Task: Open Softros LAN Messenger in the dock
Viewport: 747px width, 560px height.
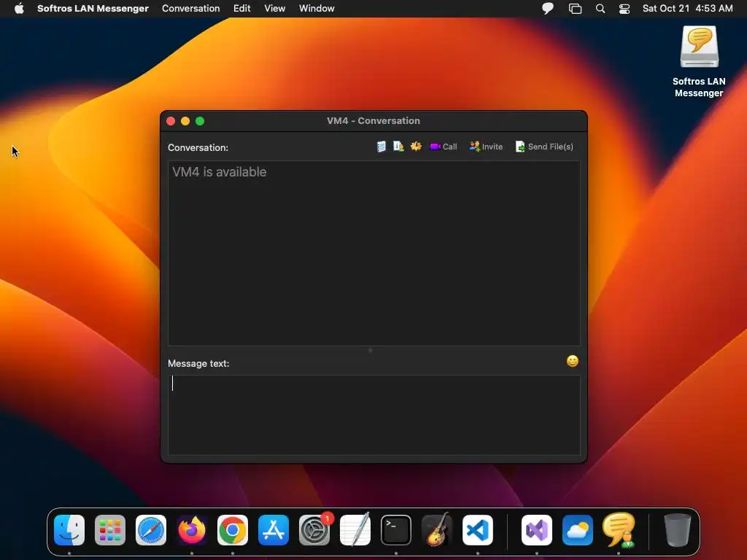Action: [619, 530]
